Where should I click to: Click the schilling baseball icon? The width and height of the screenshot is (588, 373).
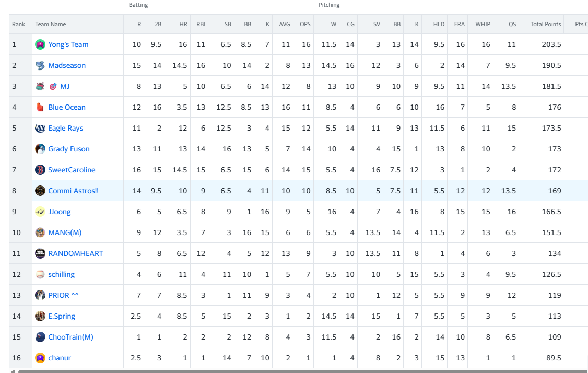(x=40, y=274)
